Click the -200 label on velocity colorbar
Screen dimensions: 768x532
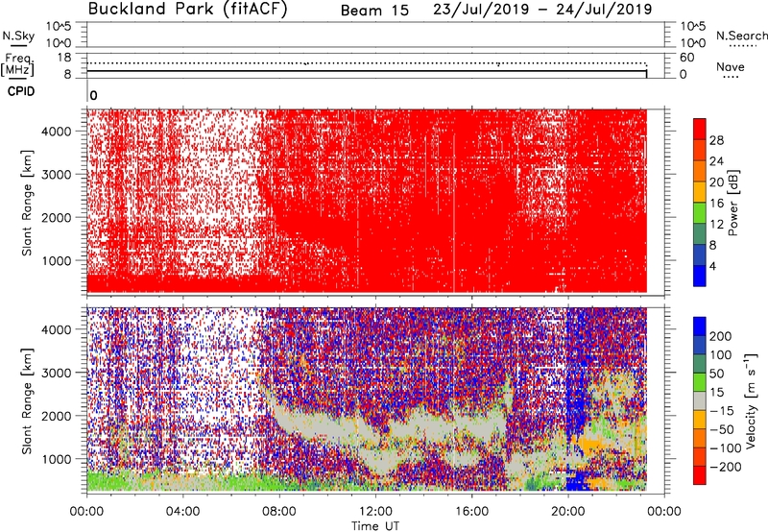click(726, 467)
